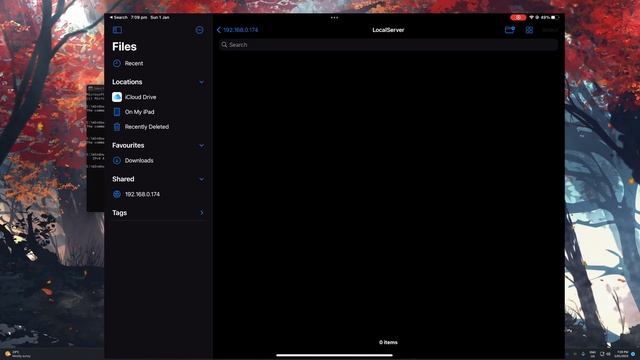
Task: Click the LocalServer folder title
Action: pyautogui.click(x=388, y=30)
